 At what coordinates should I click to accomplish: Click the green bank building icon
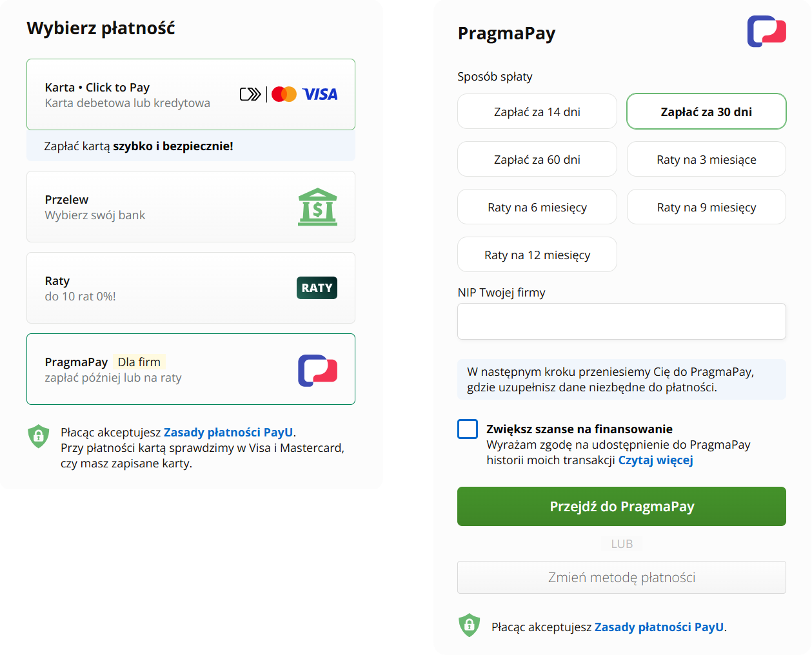pos(317,207)
